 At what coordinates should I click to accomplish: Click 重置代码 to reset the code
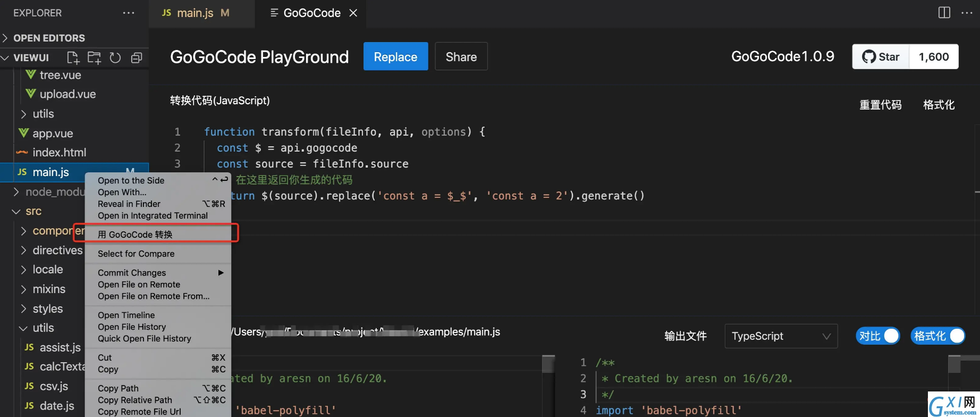pos(881,105)
